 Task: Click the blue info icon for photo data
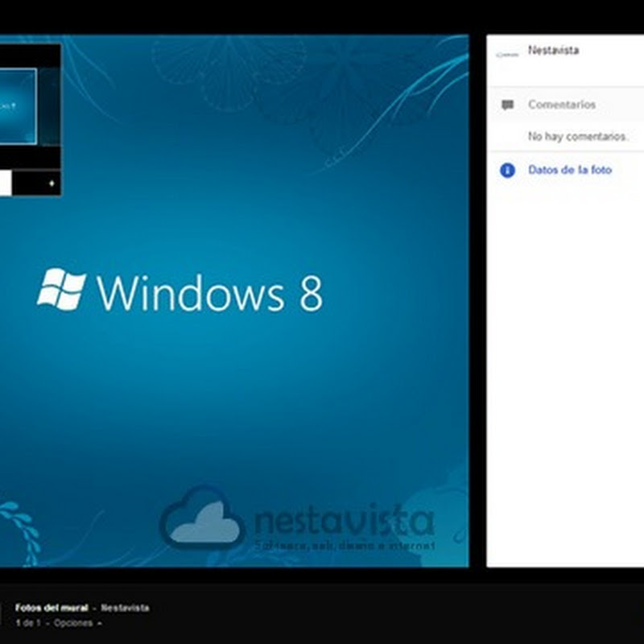[x=507, y=170]
